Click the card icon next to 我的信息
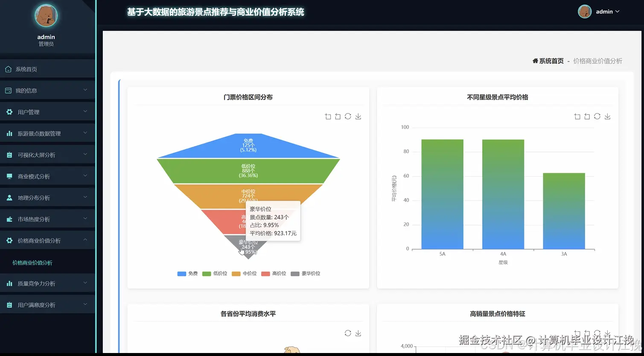644x356 pixels. coord(8,90)
